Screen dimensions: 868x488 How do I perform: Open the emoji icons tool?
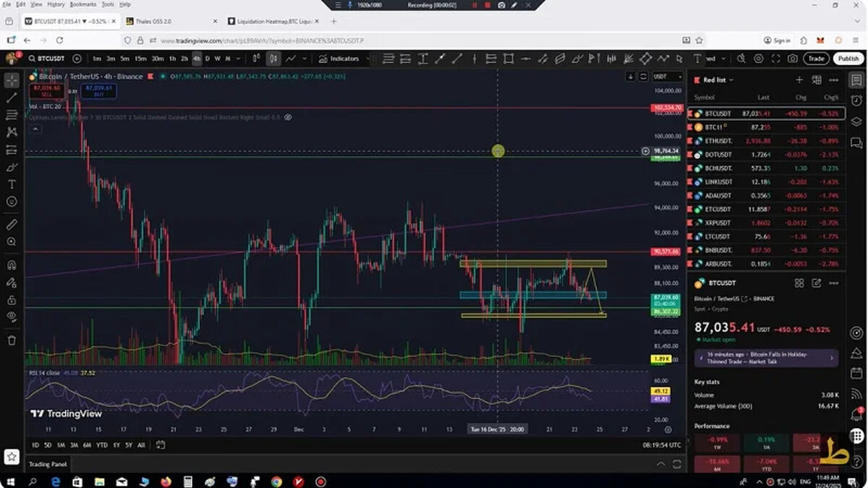(12, 202)
